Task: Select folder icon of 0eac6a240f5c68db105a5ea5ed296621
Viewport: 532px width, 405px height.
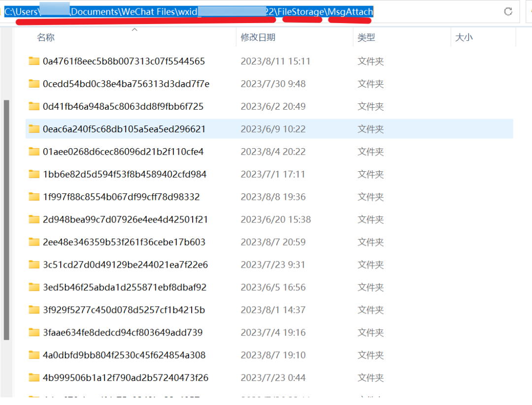Action: 34,129
